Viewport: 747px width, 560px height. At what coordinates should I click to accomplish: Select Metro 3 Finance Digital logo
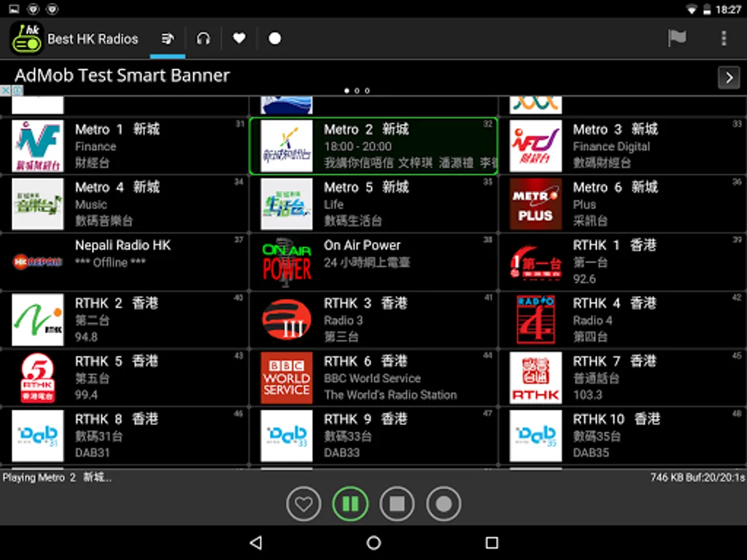(535, 146)
